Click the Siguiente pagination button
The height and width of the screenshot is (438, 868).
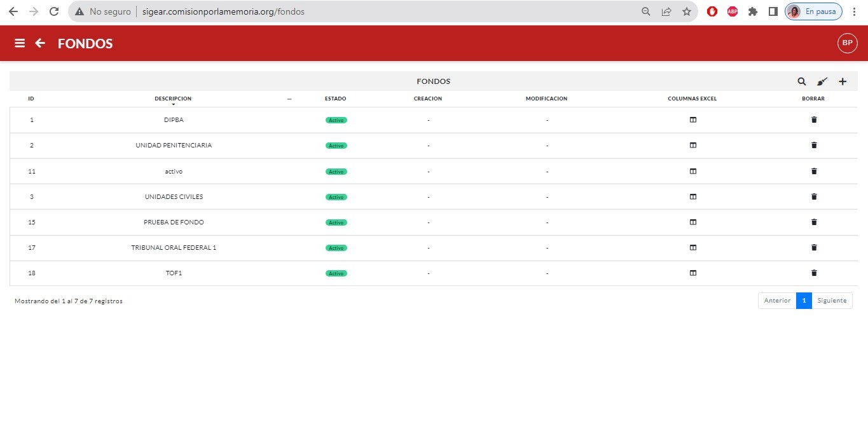click(832, 301)
